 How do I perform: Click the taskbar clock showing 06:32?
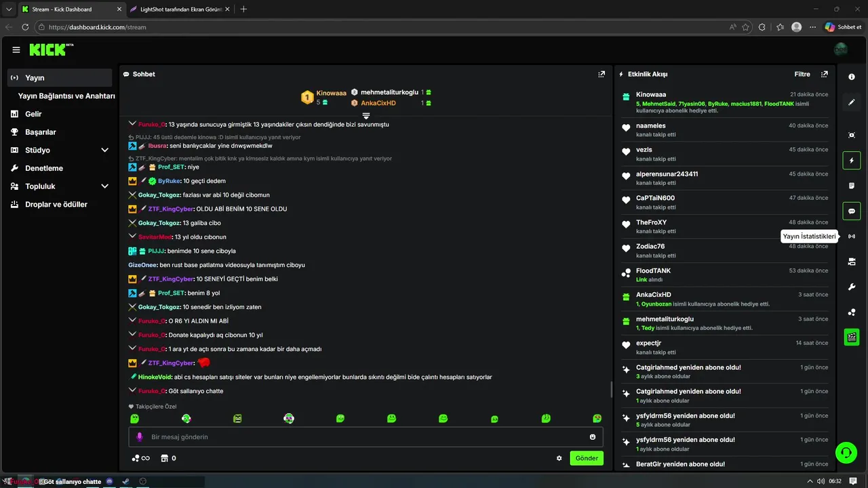coord(835,481)
